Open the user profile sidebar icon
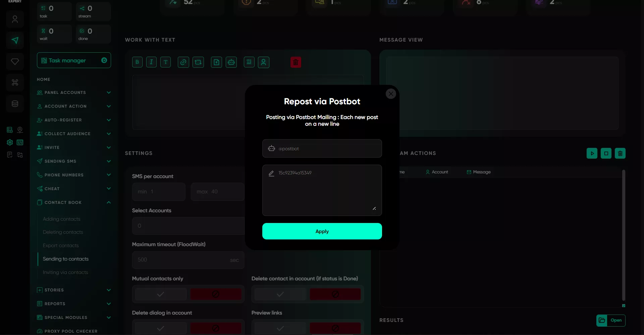644x335 pixels. (x=15, y=19)
